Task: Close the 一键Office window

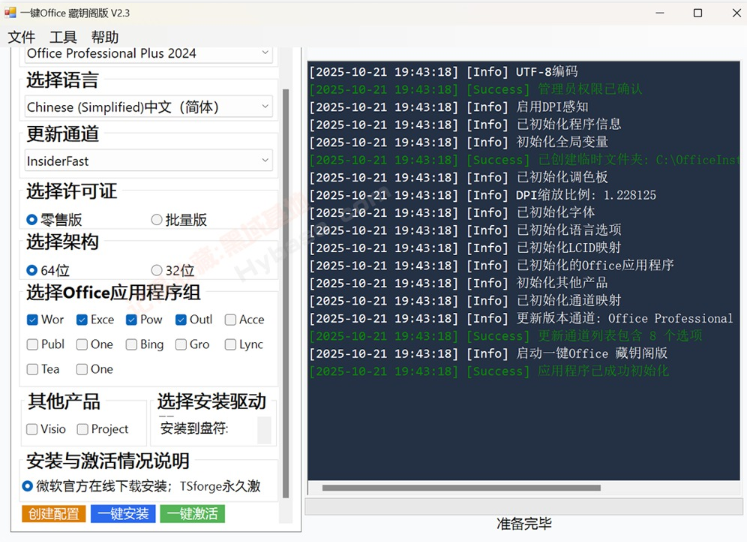Action: point(736,13)
